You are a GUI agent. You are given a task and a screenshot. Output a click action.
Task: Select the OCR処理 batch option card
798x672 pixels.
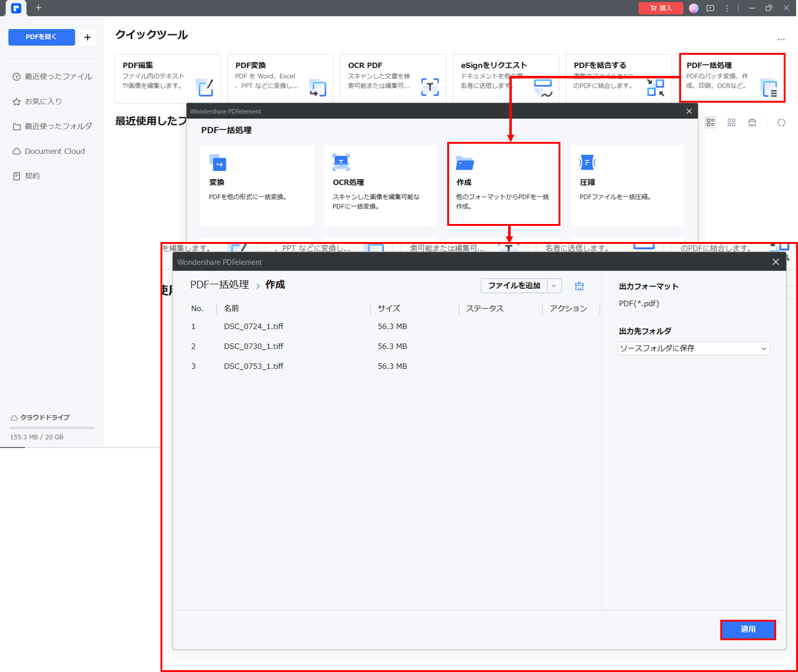(x=380, y=186)
